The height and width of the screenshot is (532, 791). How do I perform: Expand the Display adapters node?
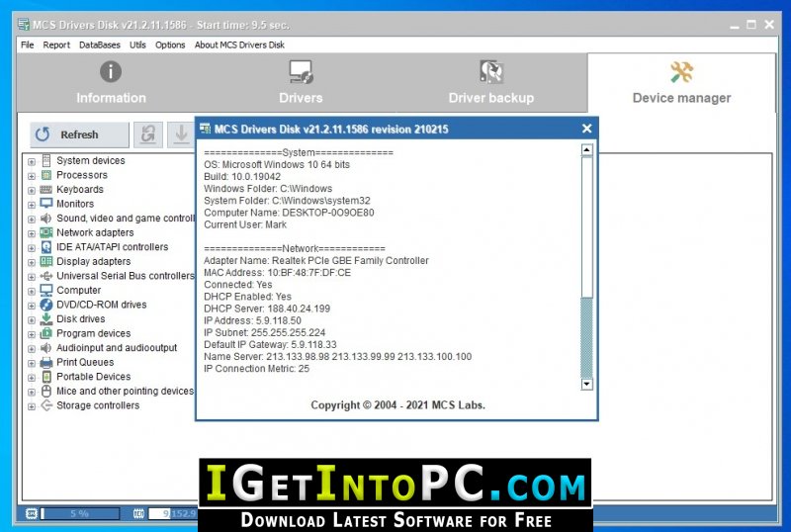32,262
